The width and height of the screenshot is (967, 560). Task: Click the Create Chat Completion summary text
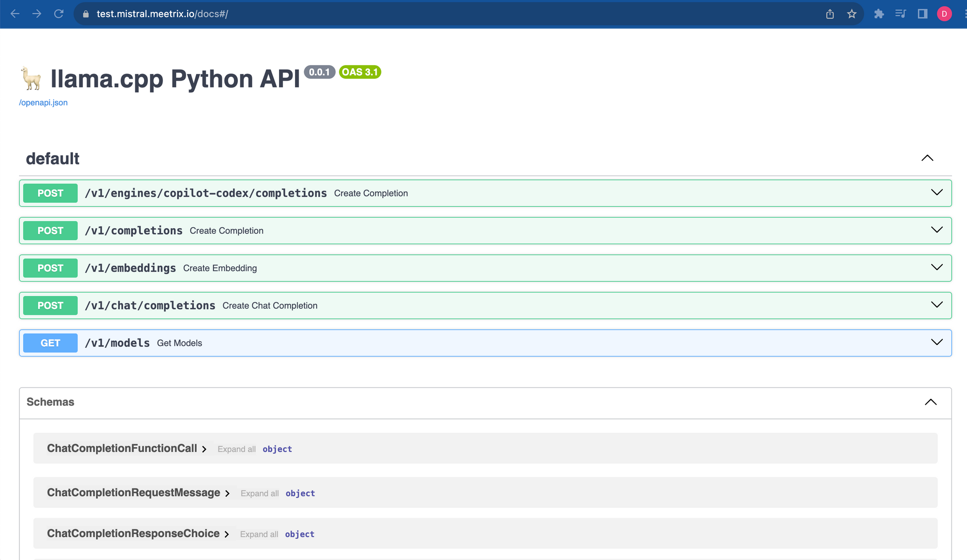270,306
